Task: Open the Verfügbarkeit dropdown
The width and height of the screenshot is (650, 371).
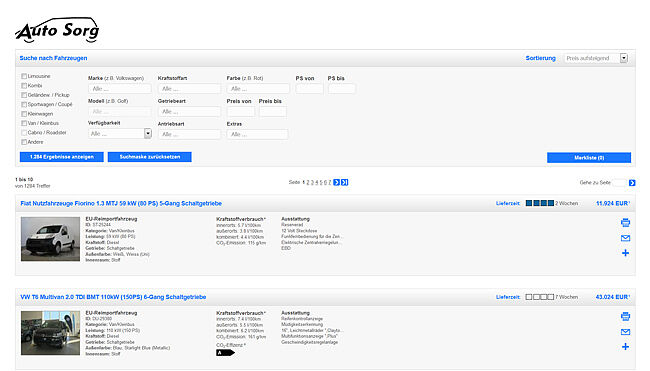Action: tap(120, 133)
